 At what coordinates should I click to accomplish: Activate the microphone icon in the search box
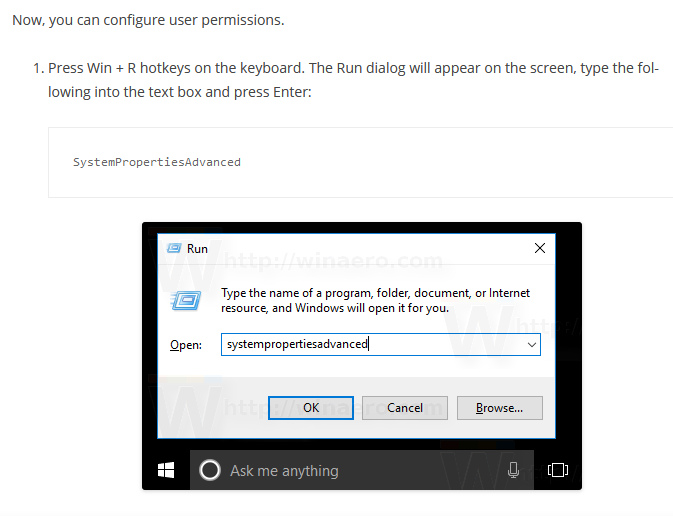(513, 470)
